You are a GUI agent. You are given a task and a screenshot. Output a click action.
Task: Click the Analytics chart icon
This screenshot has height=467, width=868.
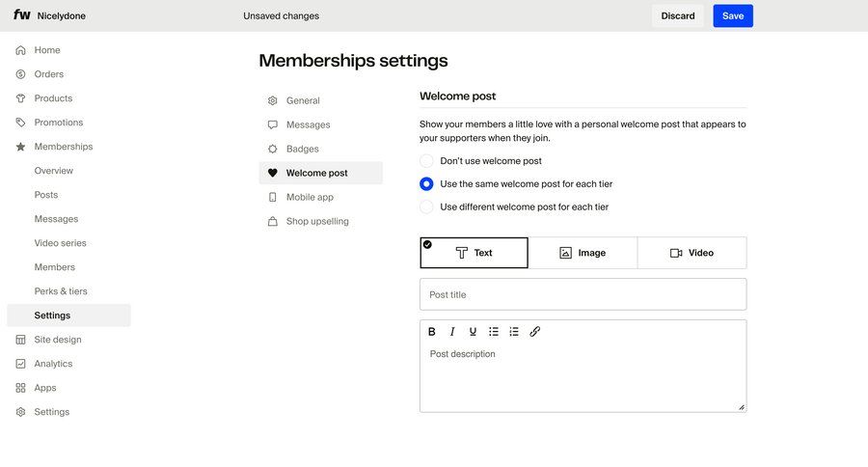(x=20, y=364)
